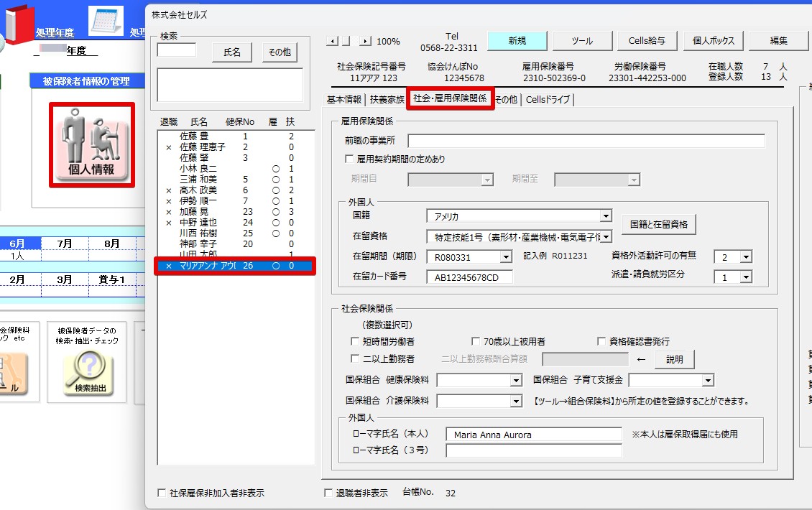
Task: Click the 編集 button
Action: 779,40
